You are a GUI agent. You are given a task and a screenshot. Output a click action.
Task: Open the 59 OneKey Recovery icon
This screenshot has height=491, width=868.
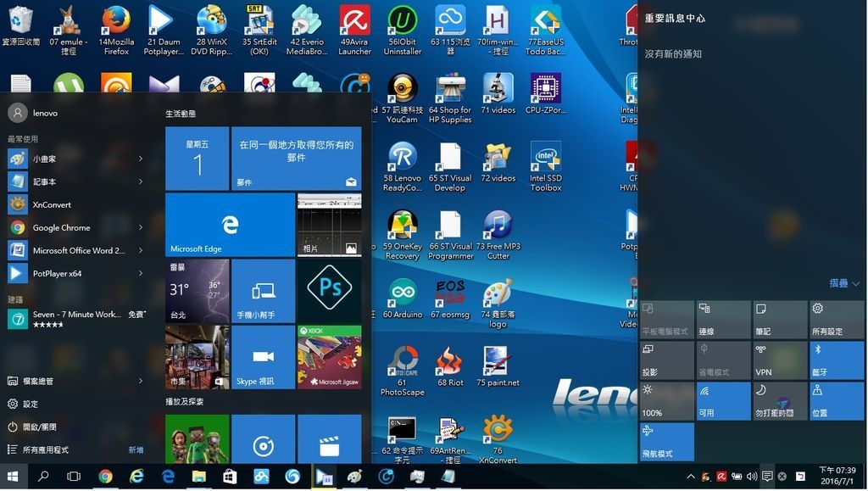point(403,235)
